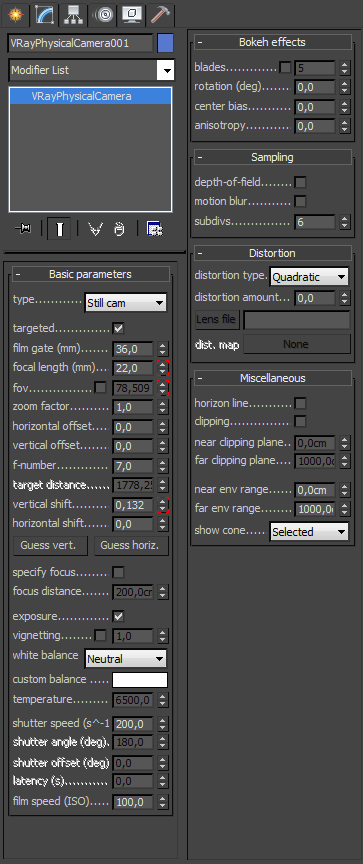
Task: Click the blades spinner arrows
Action: coord(345,68)
